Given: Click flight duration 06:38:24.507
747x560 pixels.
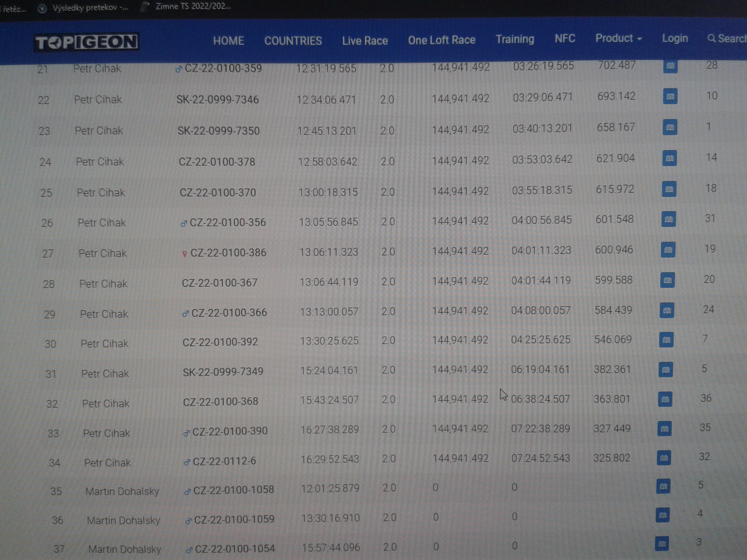Looking at the screenshot, I should [x=540, y=399].
